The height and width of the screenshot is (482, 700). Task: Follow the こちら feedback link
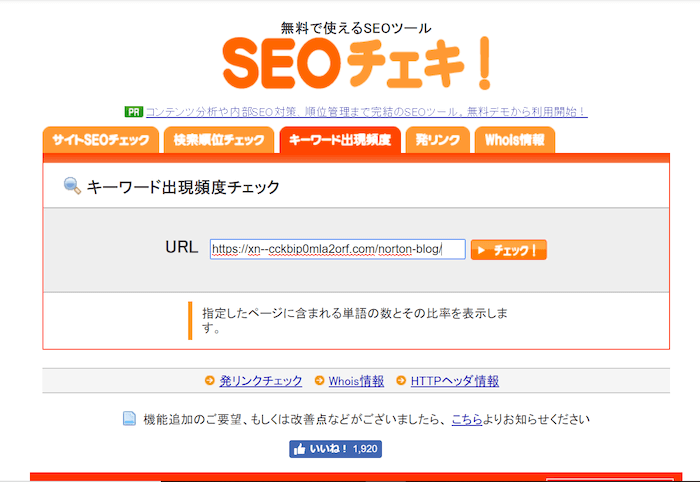(x=467, y=419)
